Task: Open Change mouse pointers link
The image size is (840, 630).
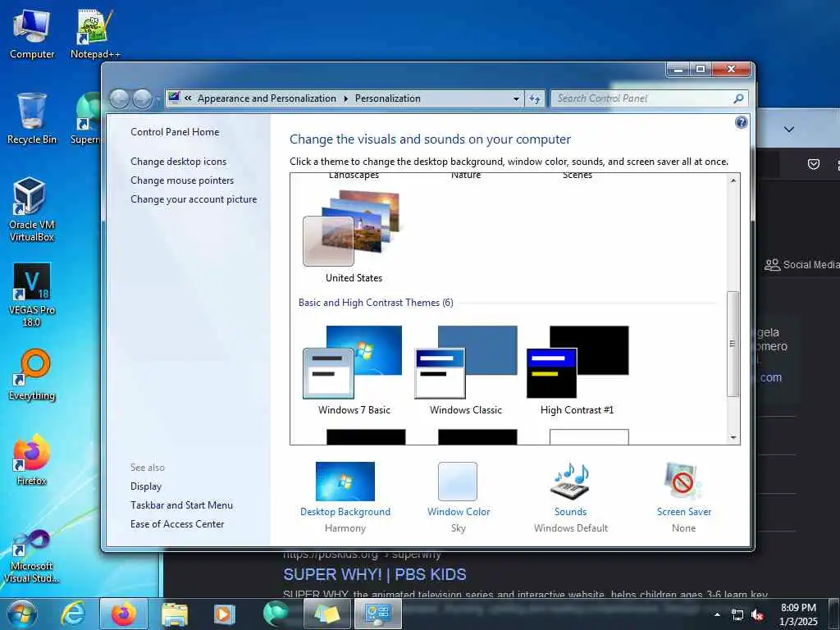Action: point(182,180)
